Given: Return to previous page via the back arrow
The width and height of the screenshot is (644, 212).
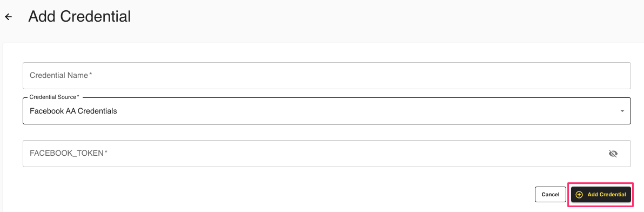Looking at the screenshot, I should [x=8, y=17].
